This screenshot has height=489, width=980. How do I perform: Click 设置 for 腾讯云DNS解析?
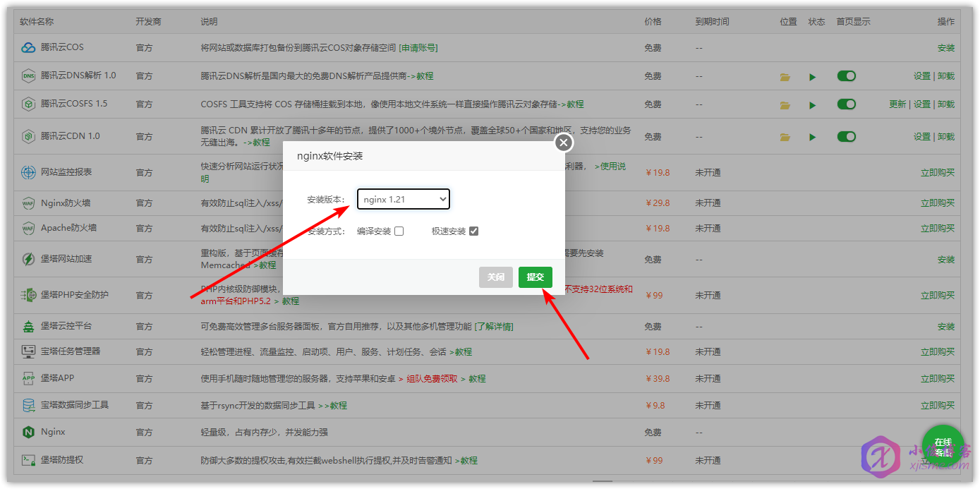pos(922,76)
